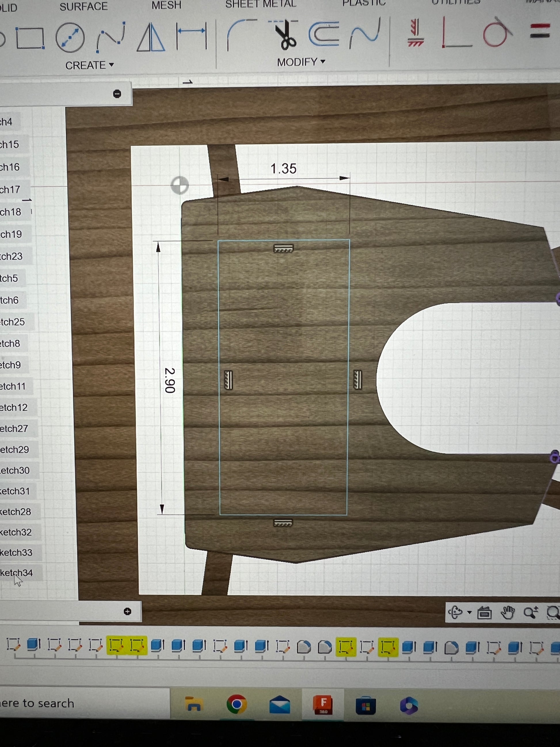Click the Fillet tool in Modify
The width and height of the screenshot is (560, 747).
pos(241,35)
